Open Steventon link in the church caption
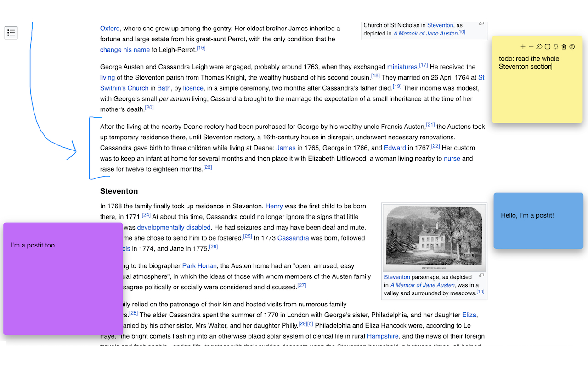588x368 pixels. pyautogui.click(x=440, y=25)
